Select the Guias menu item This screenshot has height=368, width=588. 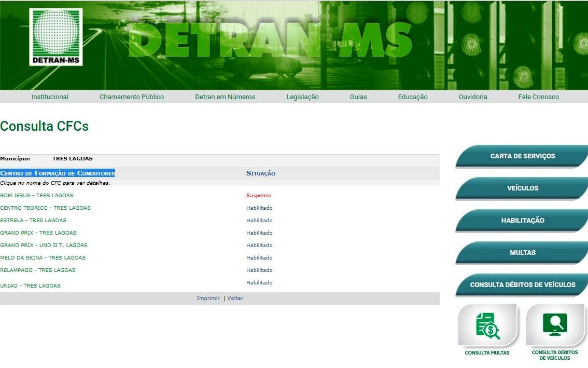click(358, 97)
